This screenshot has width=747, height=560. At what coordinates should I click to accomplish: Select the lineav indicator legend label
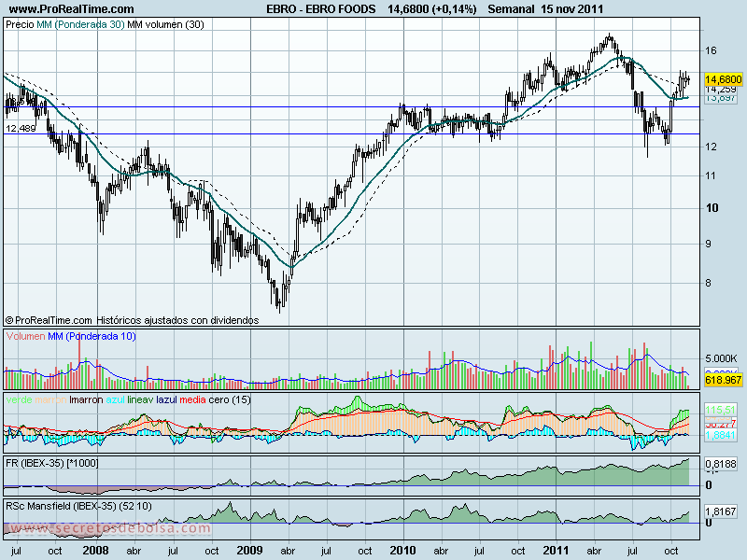pos(141,399)
